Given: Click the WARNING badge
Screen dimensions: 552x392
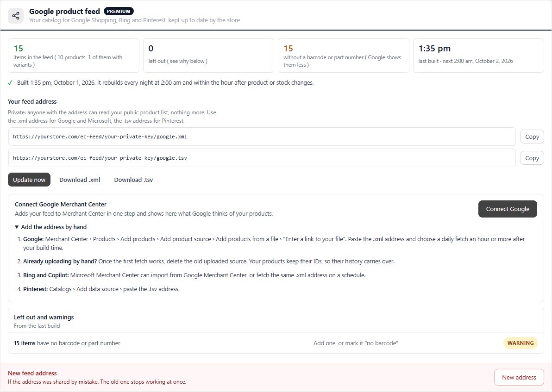Looking at the screenshot, I should pyautogui.click(x=521, y=343).
